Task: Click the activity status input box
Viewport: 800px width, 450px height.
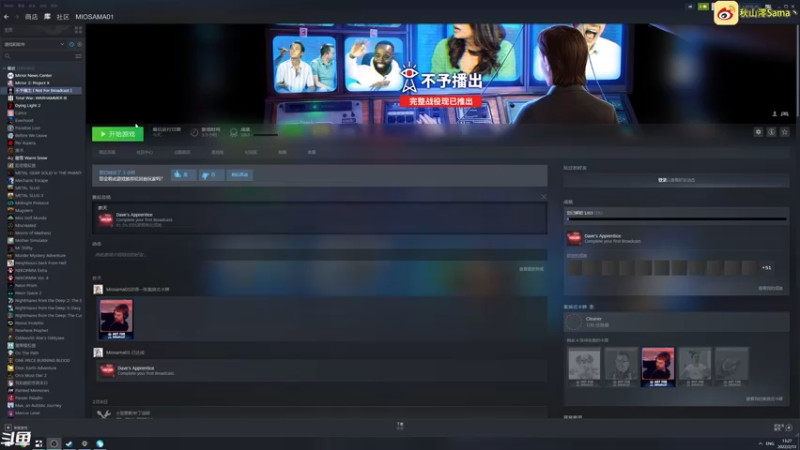Action: click(x=319, y=254)
